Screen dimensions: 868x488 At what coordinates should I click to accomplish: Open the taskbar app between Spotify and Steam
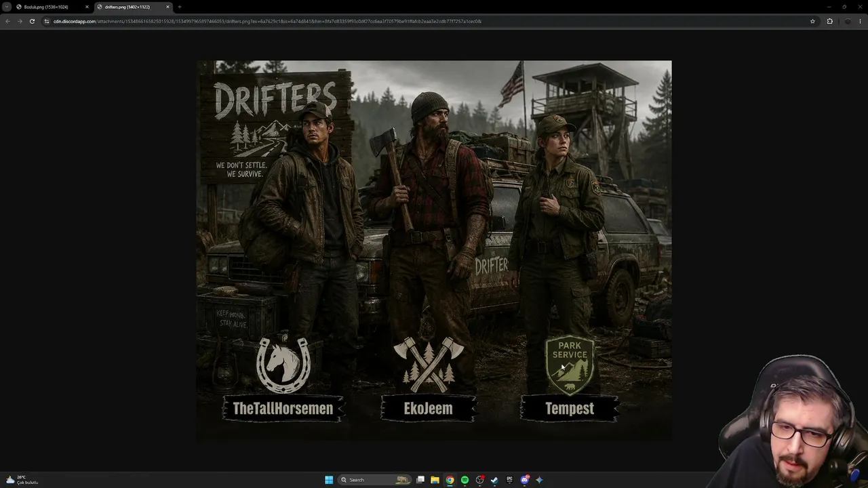coord(479,480)
